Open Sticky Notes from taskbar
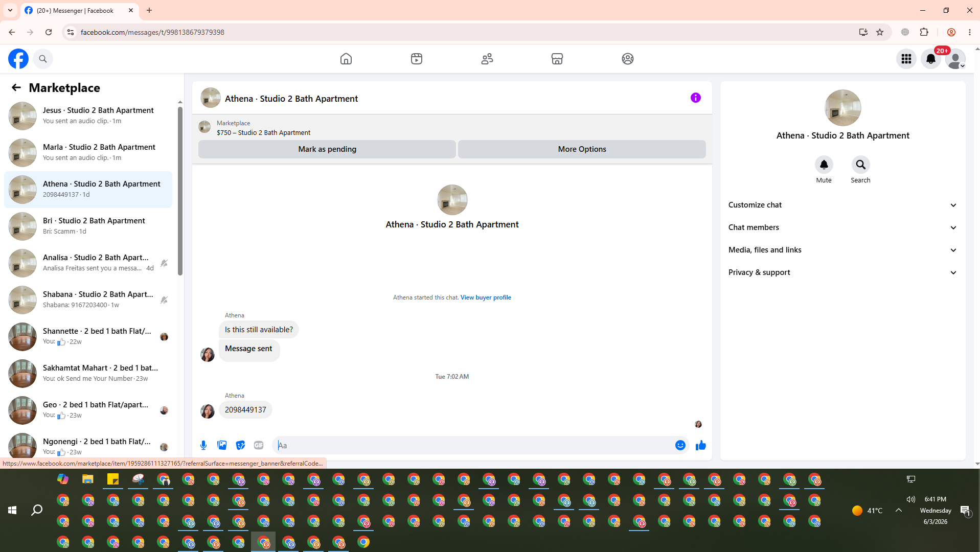Image resolution: width=980 pixels, height=552 pixels. 113,479
